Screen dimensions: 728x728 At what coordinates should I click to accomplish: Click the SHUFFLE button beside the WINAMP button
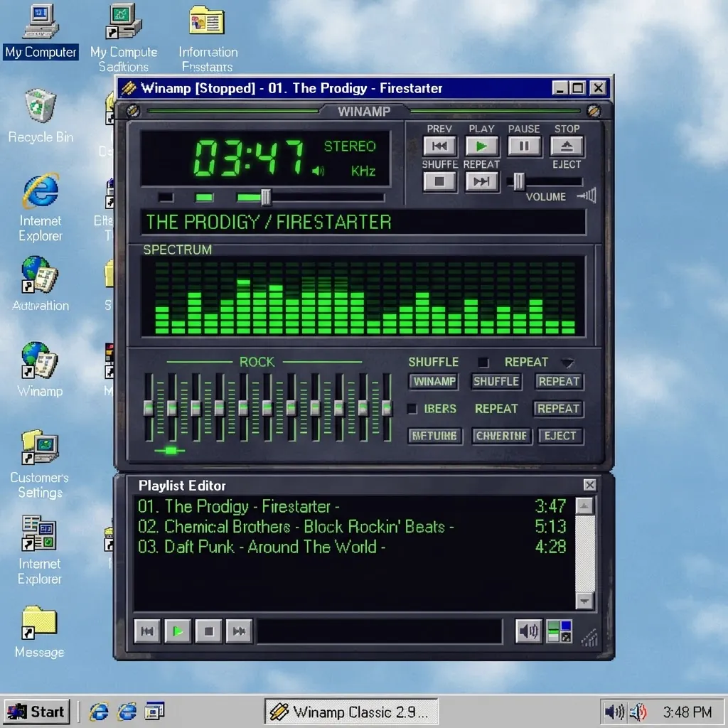click(496, 382)
